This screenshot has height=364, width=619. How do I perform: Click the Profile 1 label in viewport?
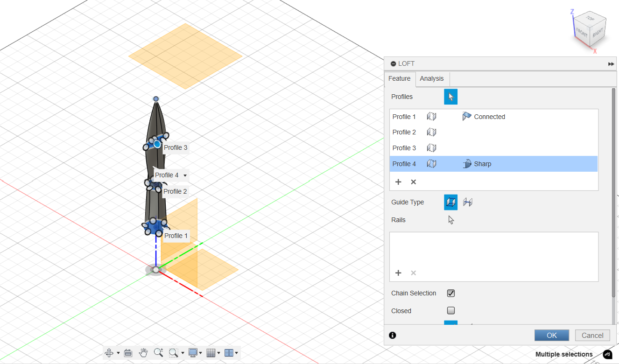[x=176, y=236]
